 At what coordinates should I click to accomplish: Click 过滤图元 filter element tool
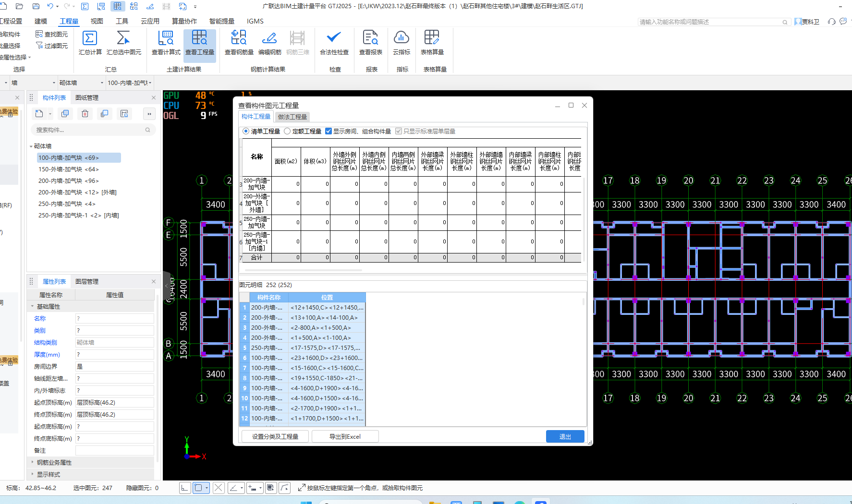[x=52, y=46]
